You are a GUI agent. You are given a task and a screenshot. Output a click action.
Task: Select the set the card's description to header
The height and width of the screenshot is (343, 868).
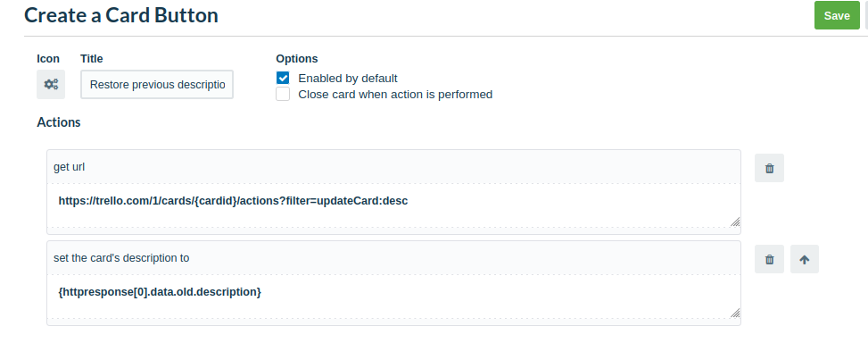pos(393,257)
